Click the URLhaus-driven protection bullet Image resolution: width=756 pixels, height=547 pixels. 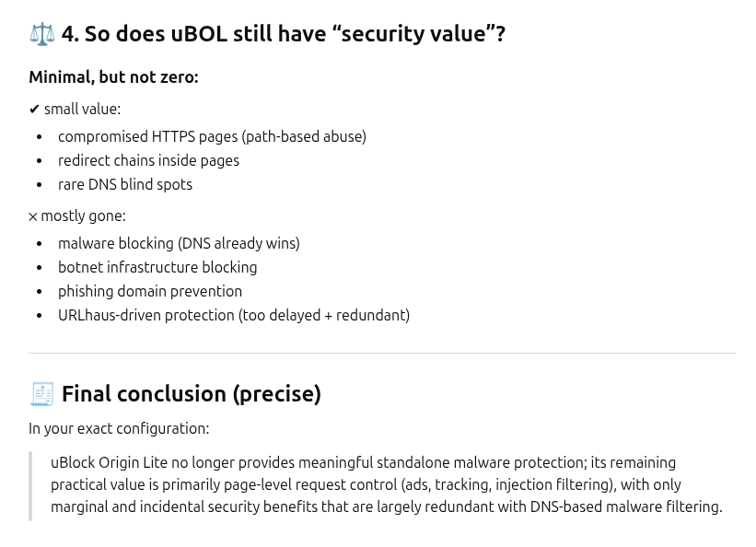point(234,316)
